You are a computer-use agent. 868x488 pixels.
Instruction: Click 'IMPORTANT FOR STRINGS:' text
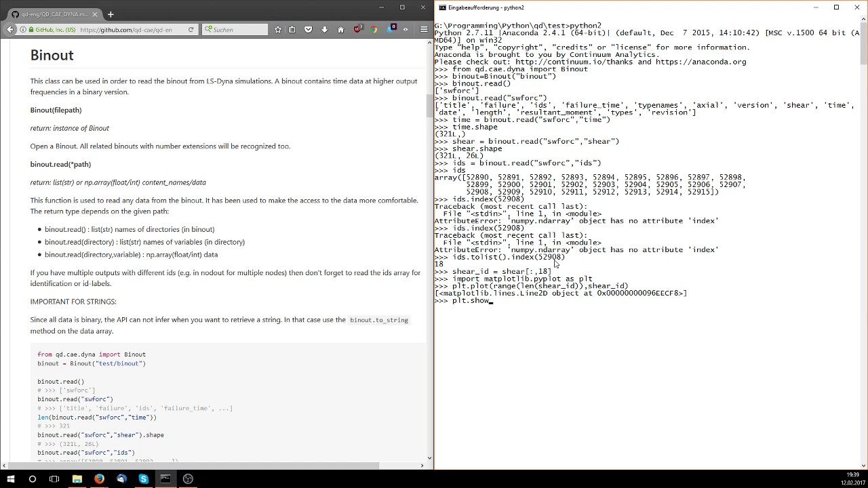coord(73,302)
